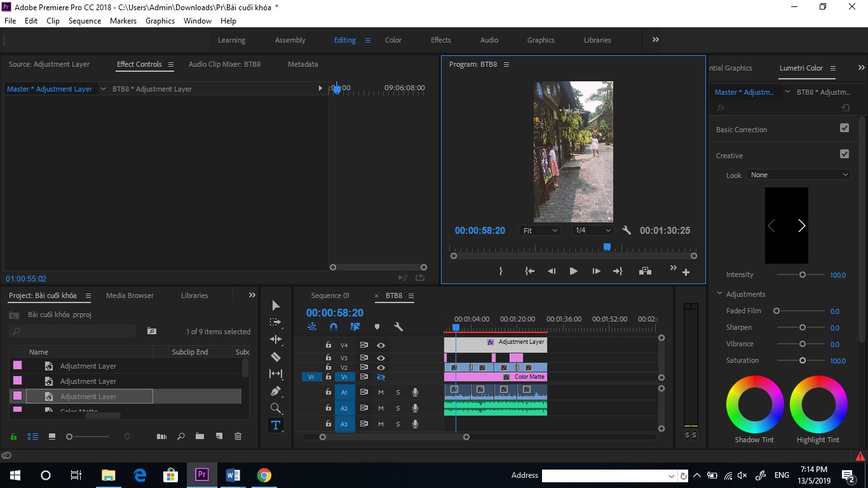Play the Program monitor
Screen dimensions: 868x488
tap(573, 271)
